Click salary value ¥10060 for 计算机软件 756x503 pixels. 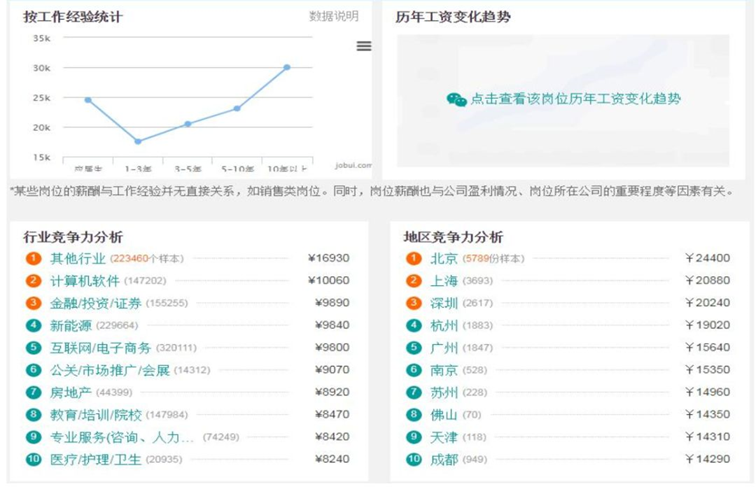coord(329,280)
